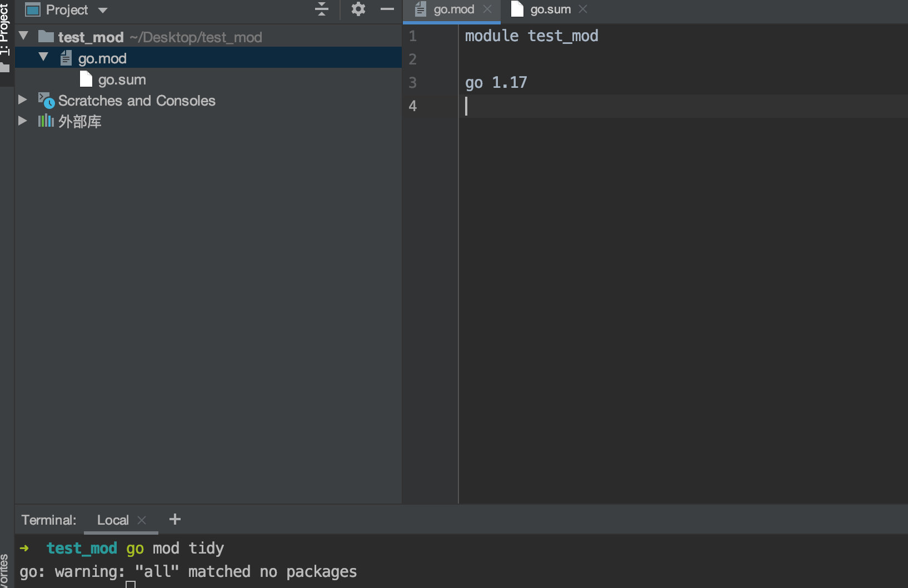908x588 pixels.
Task: Click the Favorites tool window stripe button
Action: point(6,567)
